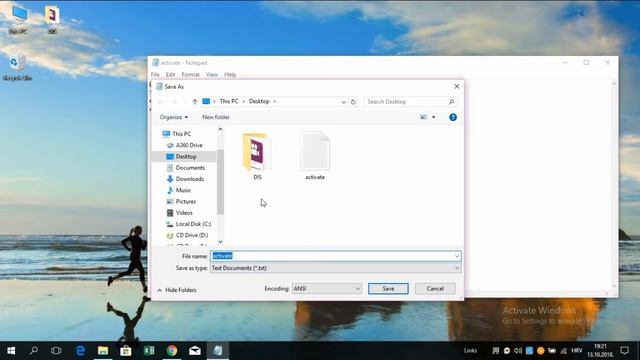Cancel the Save As dialog

pos(435,289)
